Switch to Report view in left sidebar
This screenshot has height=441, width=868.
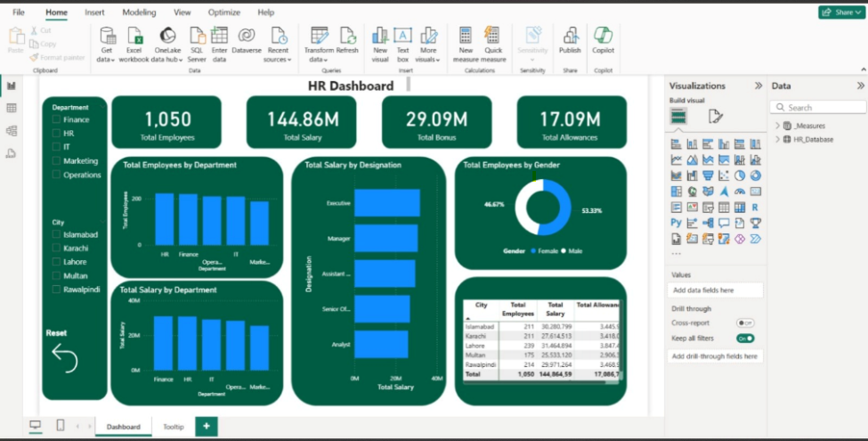pyautogui.click(x=11, y=86)
